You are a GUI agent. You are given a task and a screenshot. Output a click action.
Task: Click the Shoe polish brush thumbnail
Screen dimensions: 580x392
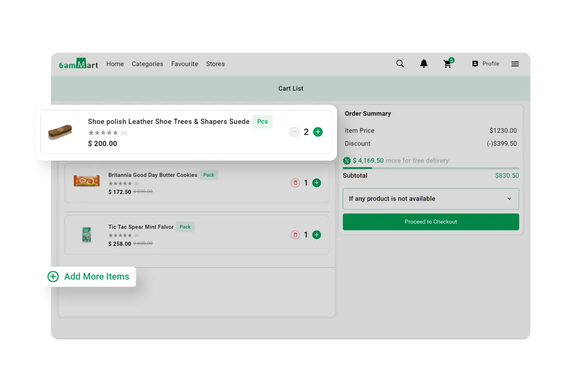(x=60, y=132)
